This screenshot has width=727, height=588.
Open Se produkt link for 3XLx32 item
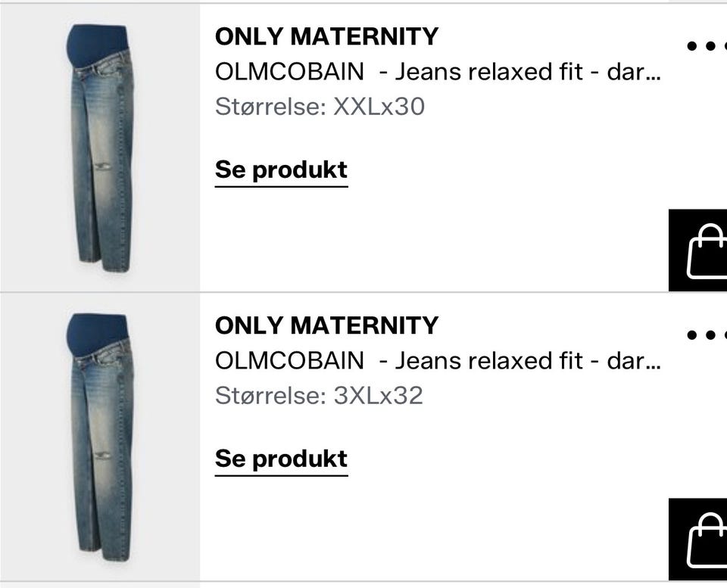[x=281, y=459]
